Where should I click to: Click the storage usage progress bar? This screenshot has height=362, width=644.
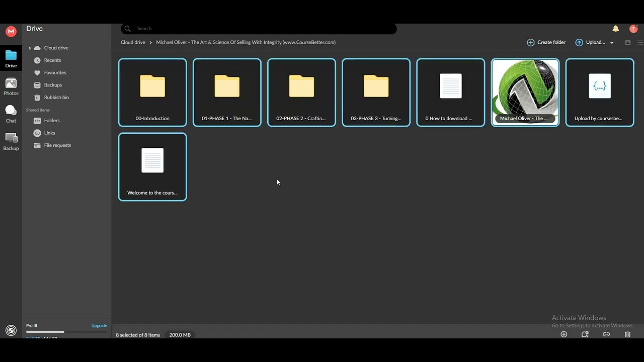click(66, 332)
